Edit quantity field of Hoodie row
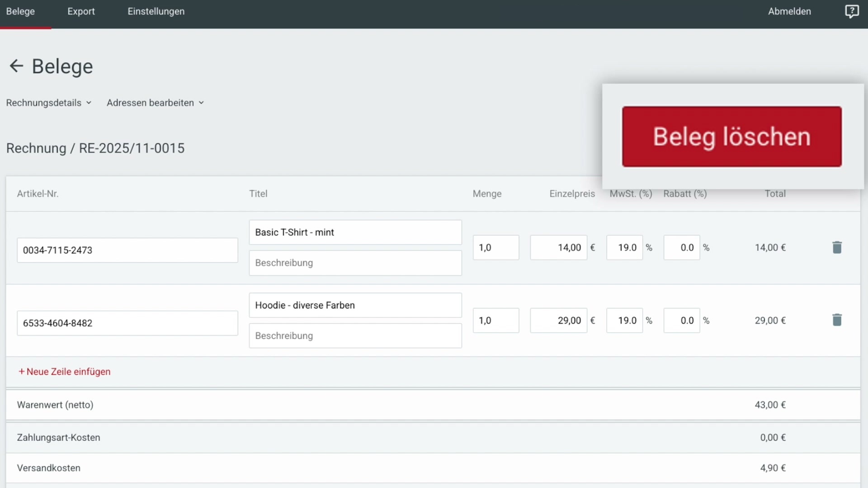 click(496, 320)
